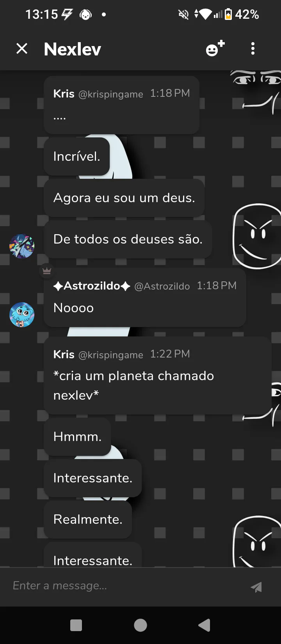Image resolution: width=281 pixels, height=644 pixels.
Task: Tap the crown badge above Astrozildo's name
Action: point(47,270)
